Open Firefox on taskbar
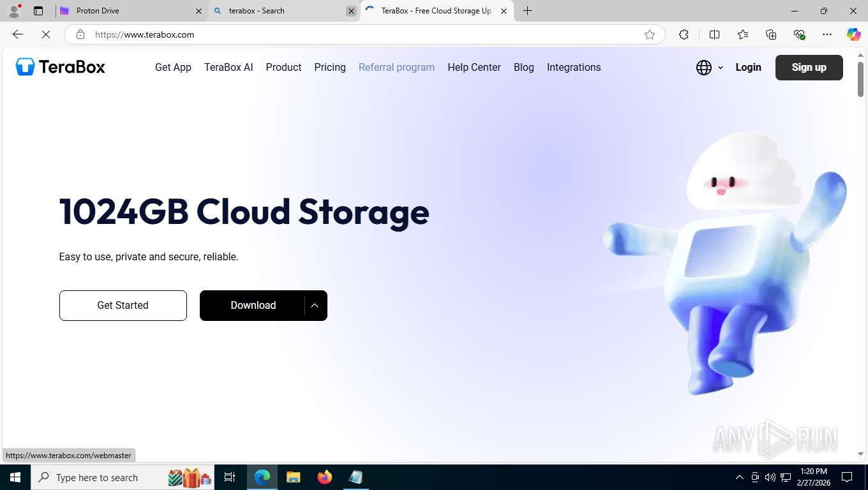 [324, 477]
